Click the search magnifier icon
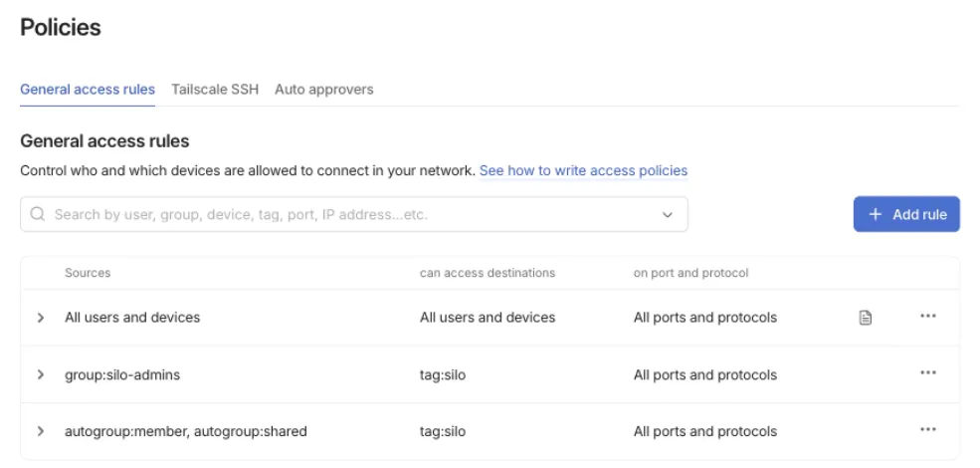The width and height of the screenshot is (980, 468). [x=38, y=215]
